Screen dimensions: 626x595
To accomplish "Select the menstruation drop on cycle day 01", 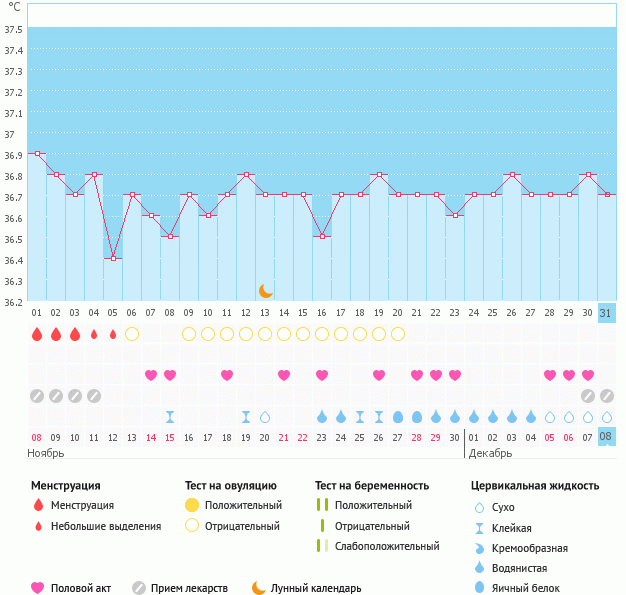I will [x=37, y=334].
